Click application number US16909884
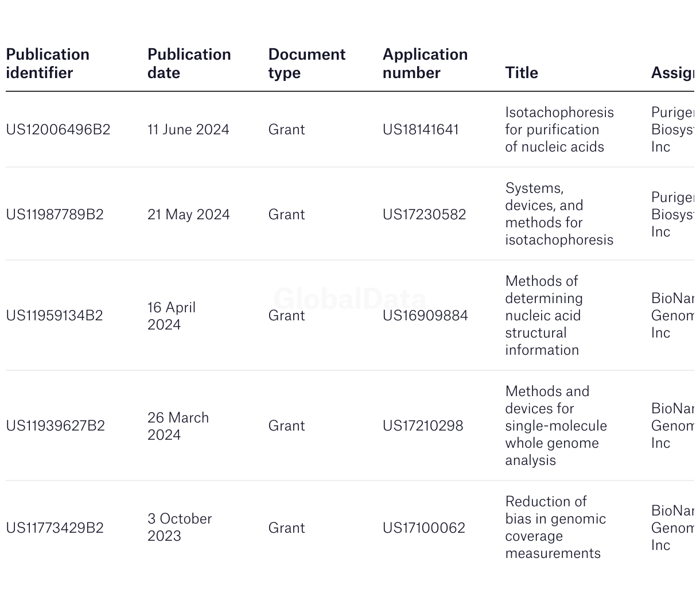 point(425,316)
